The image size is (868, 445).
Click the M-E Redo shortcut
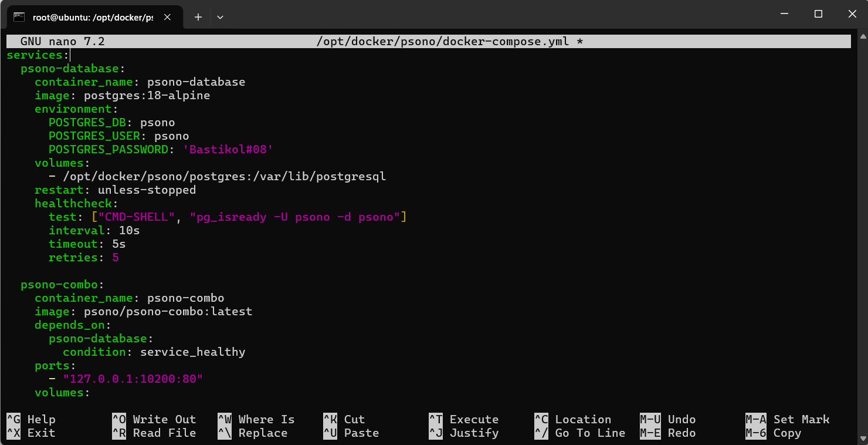[x=667, y=433]
